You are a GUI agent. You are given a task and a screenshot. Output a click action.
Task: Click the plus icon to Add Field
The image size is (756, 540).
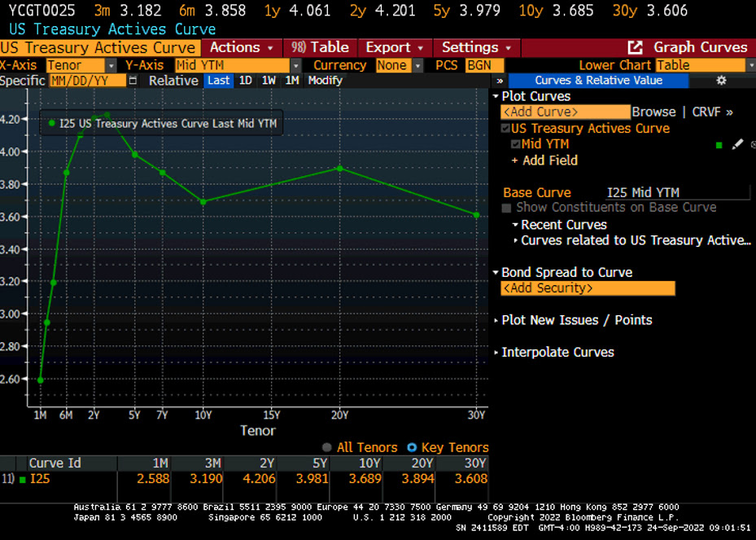coord(515,160)
